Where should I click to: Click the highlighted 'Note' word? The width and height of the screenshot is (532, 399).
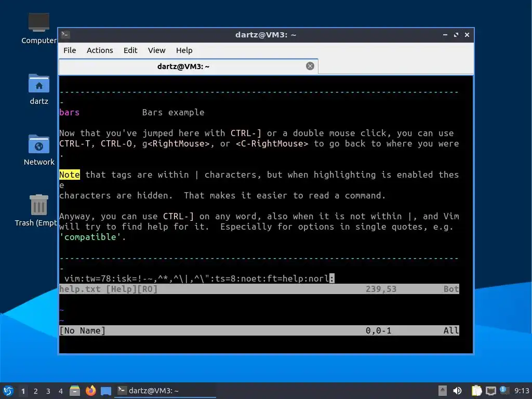pos(70,175)
